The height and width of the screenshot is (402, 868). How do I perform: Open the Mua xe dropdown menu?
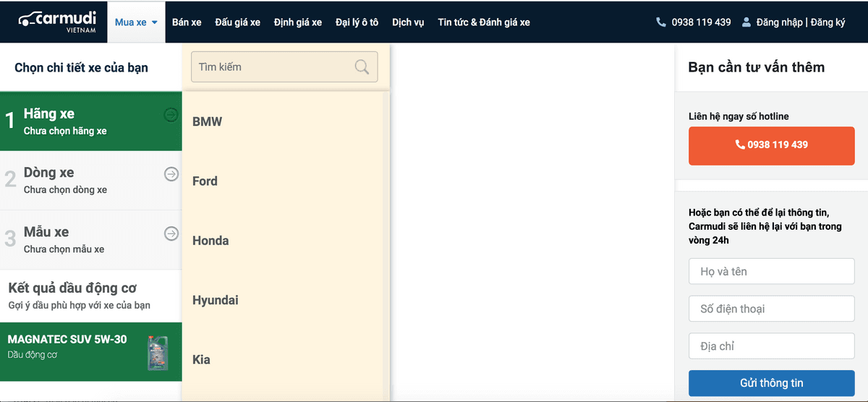(x=136, y=22)
